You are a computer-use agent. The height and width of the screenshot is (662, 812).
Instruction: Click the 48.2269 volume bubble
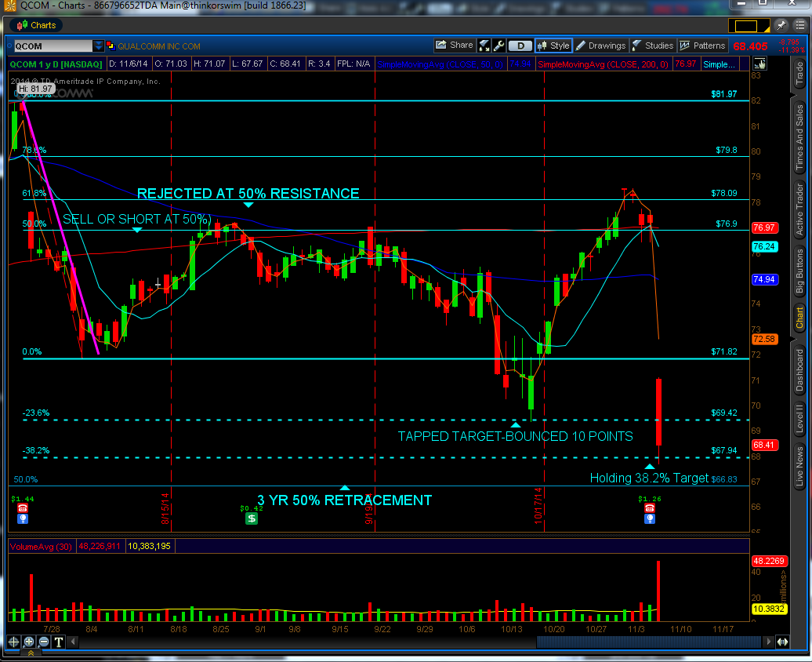tap(770, 561)
